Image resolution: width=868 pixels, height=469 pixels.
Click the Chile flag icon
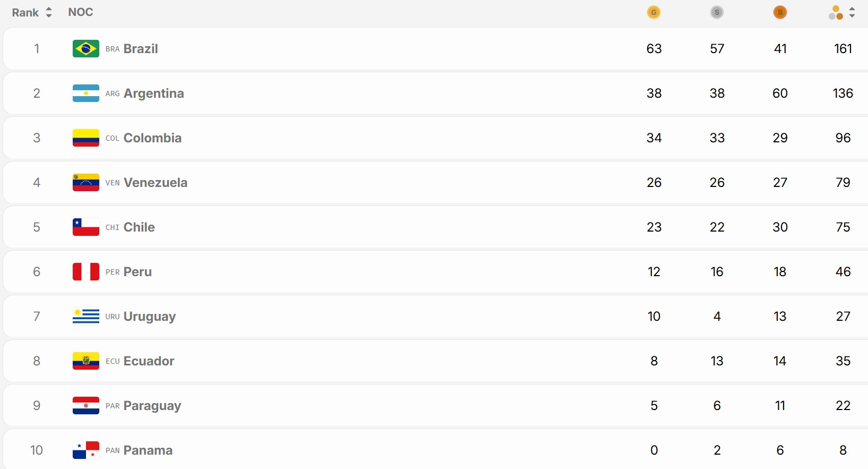pyautogui.click(x=86, y=227)
